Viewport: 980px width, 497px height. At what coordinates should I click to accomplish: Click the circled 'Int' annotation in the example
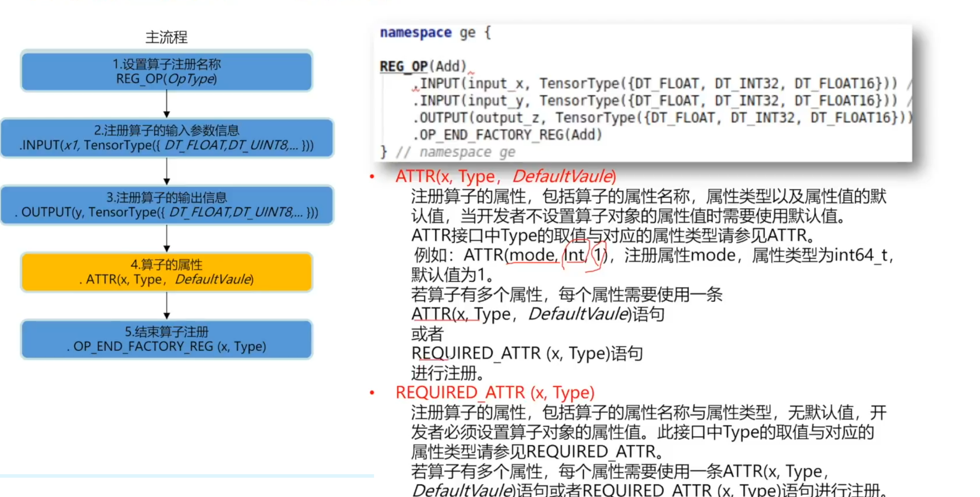[575, 255]
